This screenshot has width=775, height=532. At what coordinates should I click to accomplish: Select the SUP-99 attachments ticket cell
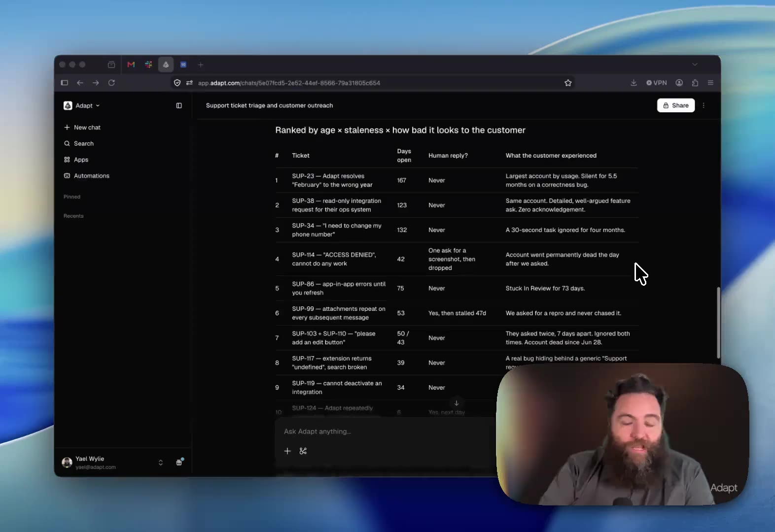click(339, 313)
